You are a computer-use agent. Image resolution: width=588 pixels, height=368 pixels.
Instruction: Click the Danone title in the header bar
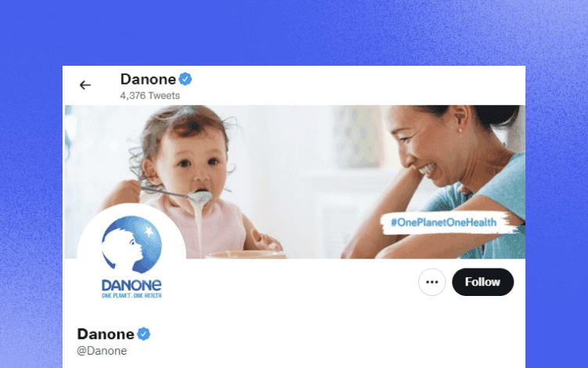click(148, 79)
